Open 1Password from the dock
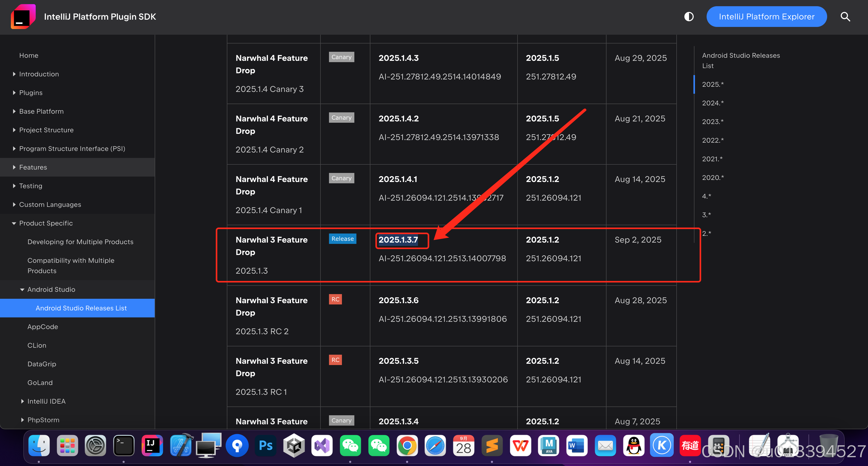The width and height of the screenshot is (868, 466). tap(237, 446)
